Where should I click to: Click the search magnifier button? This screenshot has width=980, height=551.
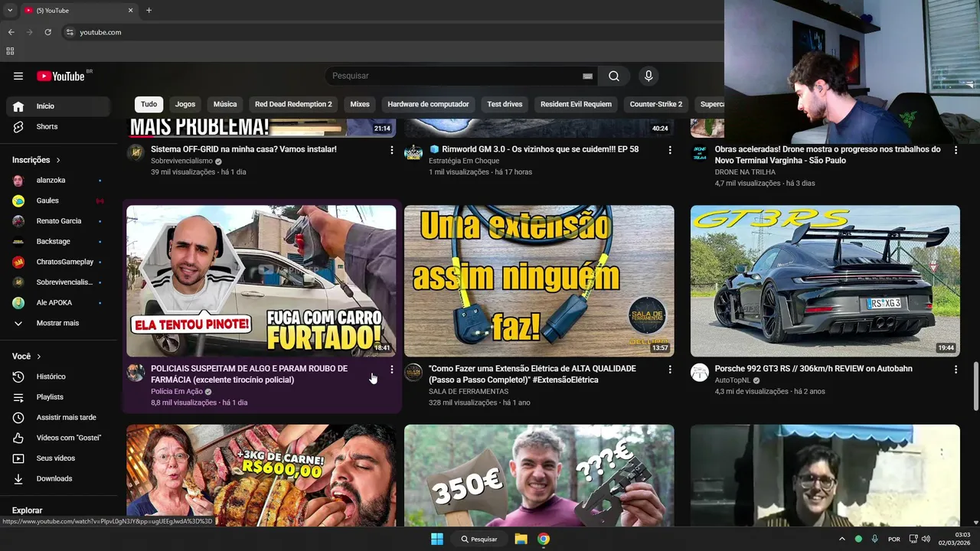click(x=614, y=76)
